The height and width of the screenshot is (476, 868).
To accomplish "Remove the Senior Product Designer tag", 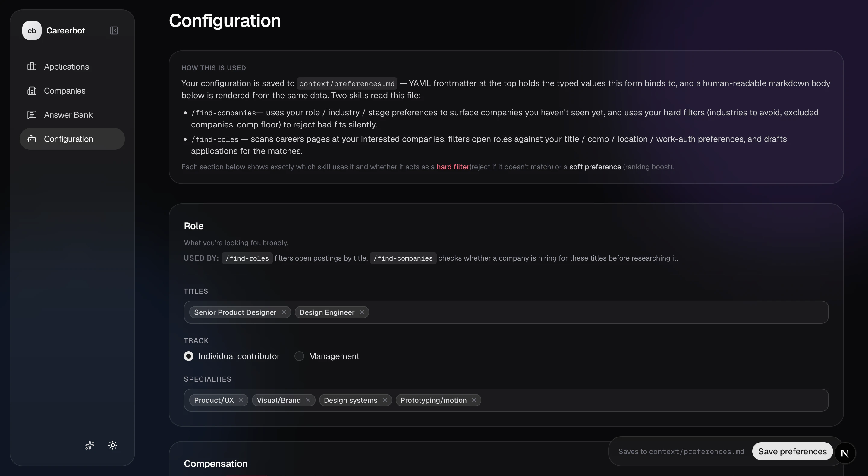I will click(284, 312).
